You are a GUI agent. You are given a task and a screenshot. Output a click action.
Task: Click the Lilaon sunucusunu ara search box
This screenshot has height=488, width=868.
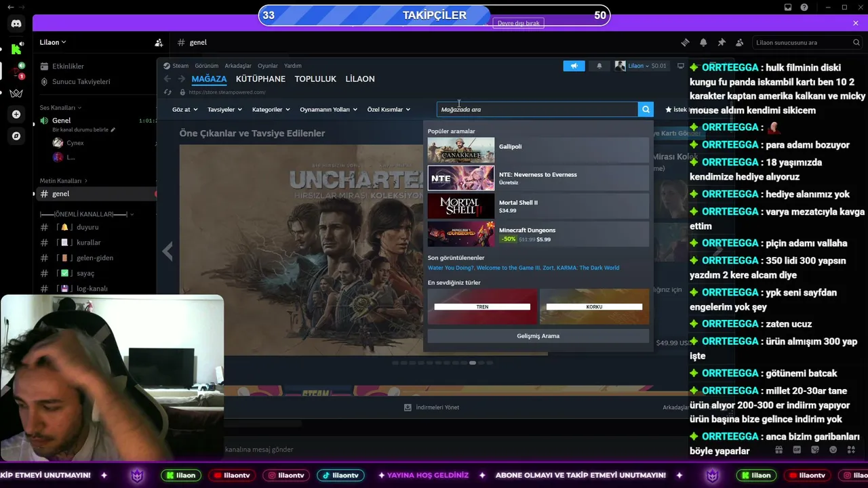807,43
